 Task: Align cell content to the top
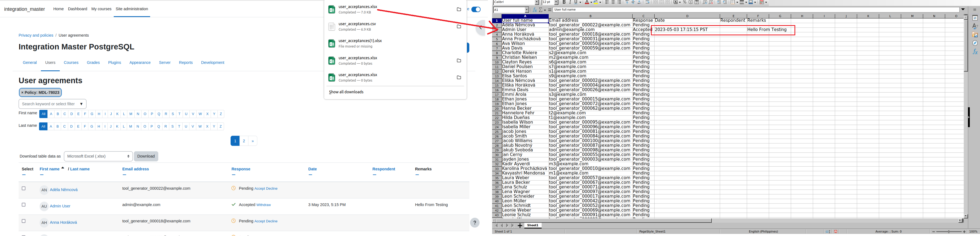(627, 2)
